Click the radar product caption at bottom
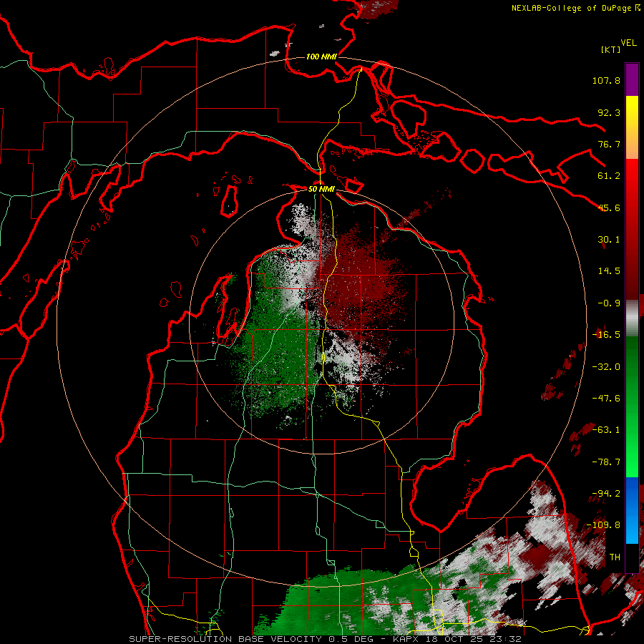Image resolution: width=644 pixels, height=644 pixels. tap(326, 639)
